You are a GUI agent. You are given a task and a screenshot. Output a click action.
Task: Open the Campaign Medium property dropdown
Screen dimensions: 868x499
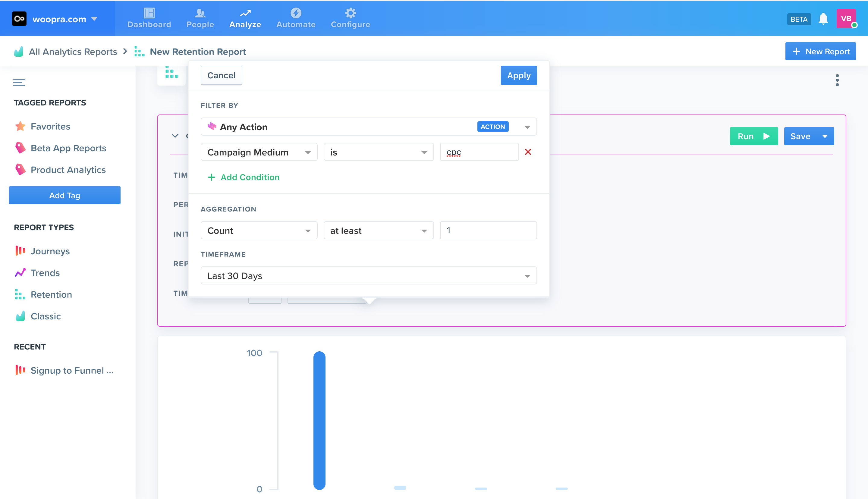259,152
